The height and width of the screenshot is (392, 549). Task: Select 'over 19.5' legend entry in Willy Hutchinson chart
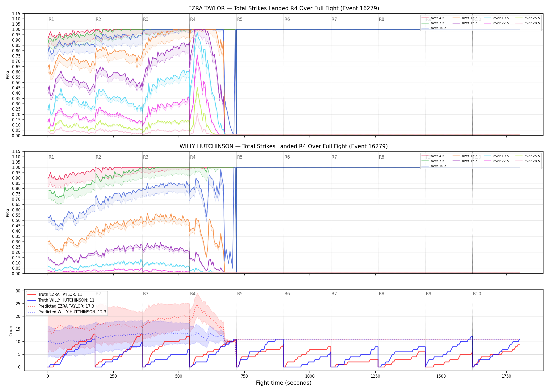click(496, 156)
